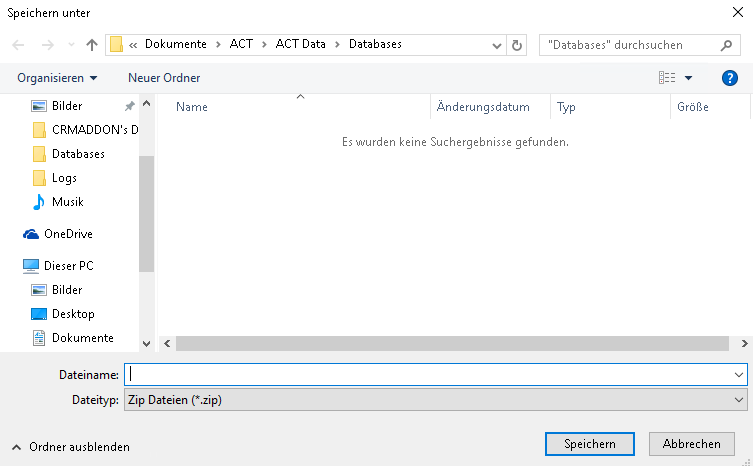The width and height of the screenshot is (753, 466).
Task: Change the view layout icon
Action: pyautogui.click(x=667, y=77)
